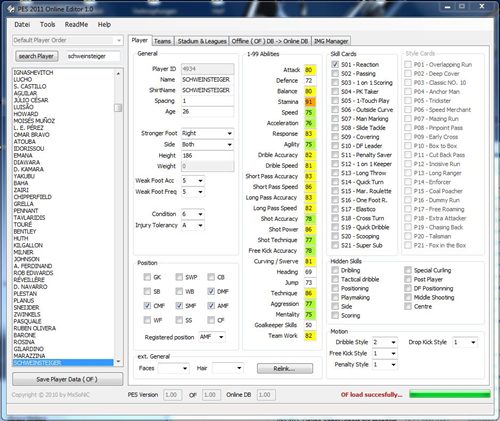Click the PES 2011 Online Editor title icon

click(11, 9)
